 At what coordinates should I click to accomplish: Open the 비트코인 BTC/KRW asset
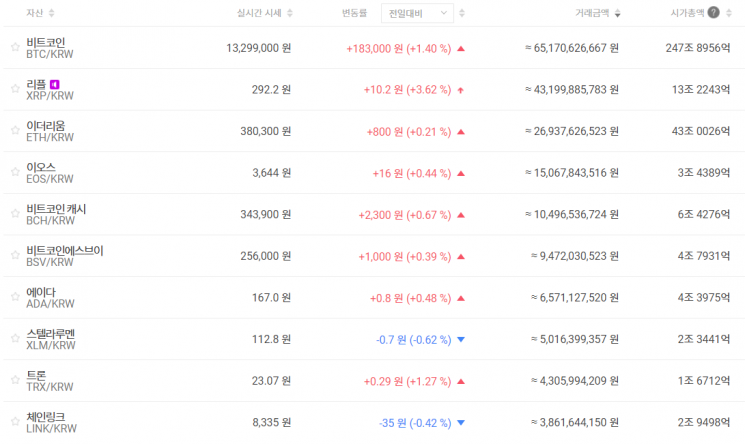point(50,48)
